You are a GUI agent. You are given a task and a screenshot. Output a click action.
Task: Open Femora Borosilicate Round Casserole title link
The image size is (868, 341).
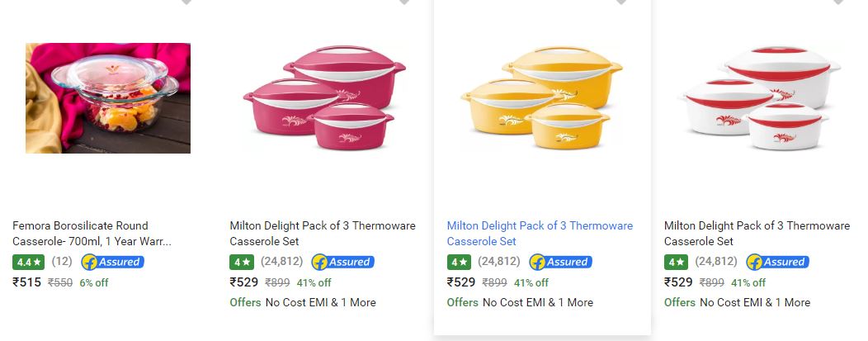coord(92,233)
